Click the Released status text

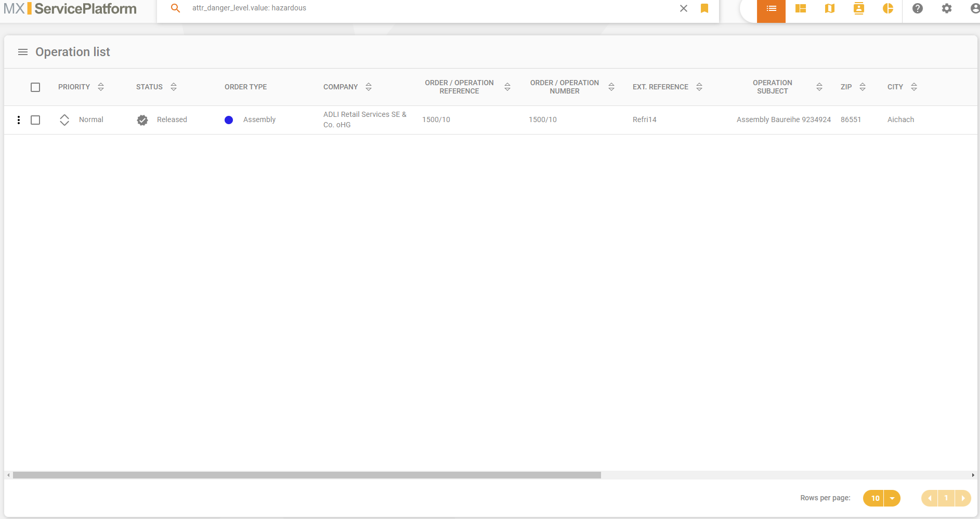coord(172,119)
